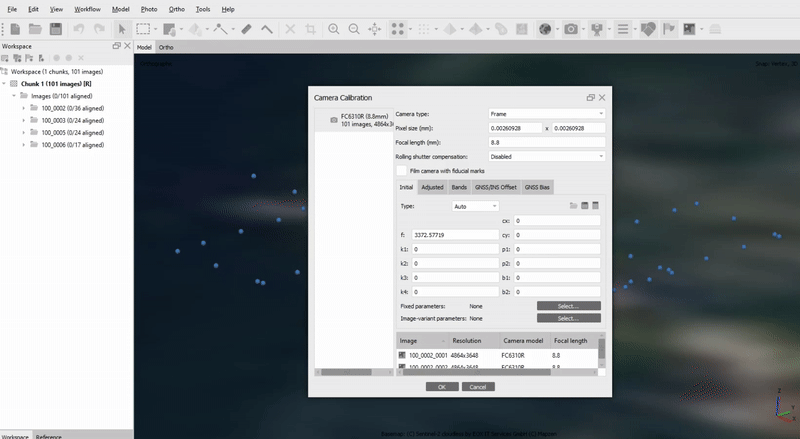The width and height of the screenshot is (800, 439).
Task: Select the Rectangle Selection tool
Action: (x=144, y=29)
